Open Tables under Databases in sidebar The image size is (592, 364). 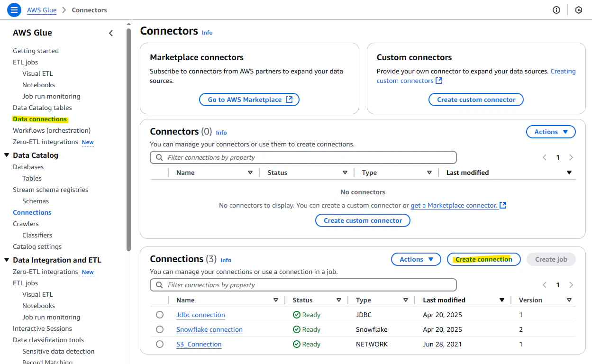[x=32, y=178]
